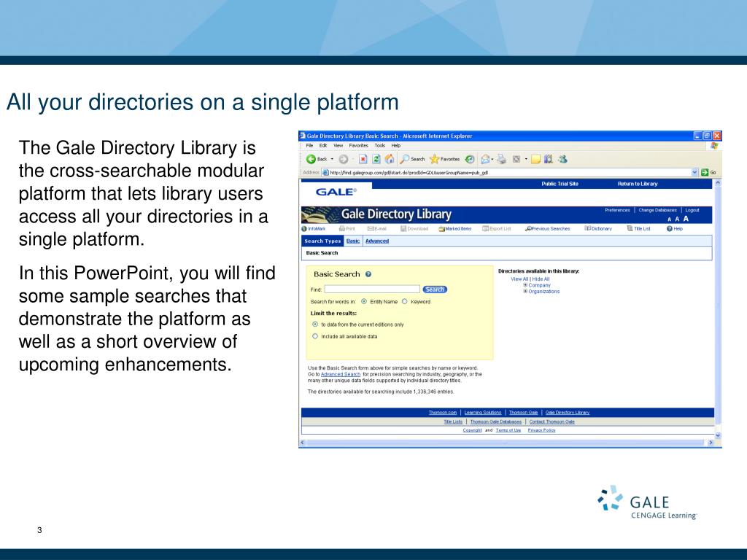Screen dimensions: 747x560
Task: Click the horizontal scrollbar track
Action: [x=506, y=443]
